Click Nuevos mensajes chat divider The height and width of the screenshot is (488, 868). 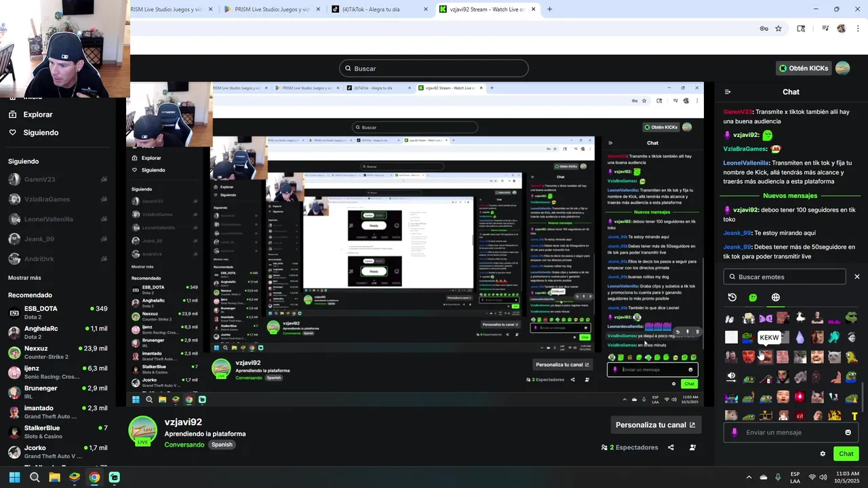coord(790,196)
